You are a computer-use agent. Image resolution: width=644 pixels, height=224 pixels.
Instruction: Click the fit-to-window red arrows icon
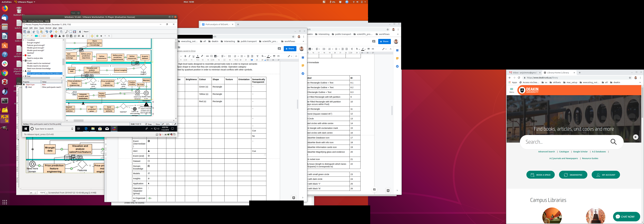pyautogui.click(x=74, y=32)
